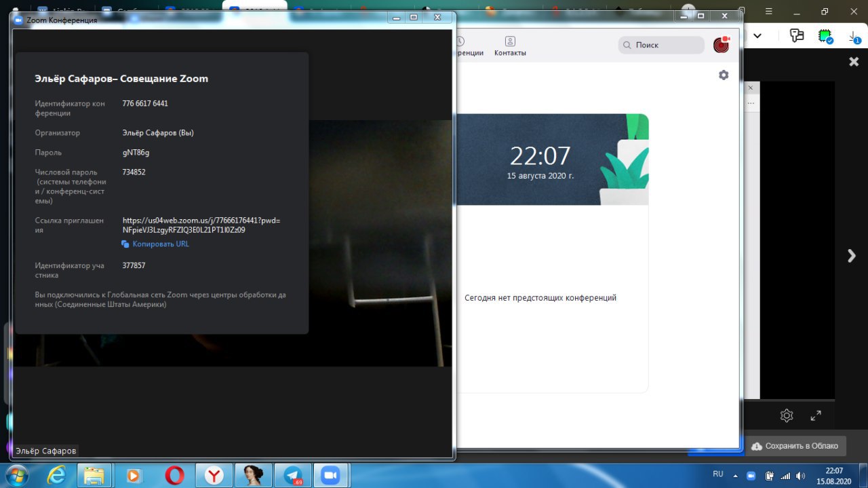The image size is (868, 488).
Task: Open browser downloads arrow icon
Action: click(x=854, y=37)
